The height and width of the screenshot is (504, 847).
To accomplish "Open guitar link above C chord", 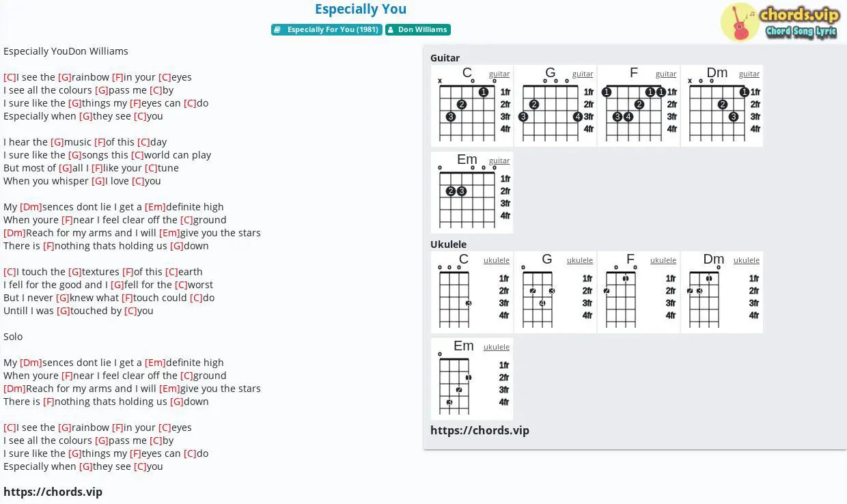I will tap(499, 74).
